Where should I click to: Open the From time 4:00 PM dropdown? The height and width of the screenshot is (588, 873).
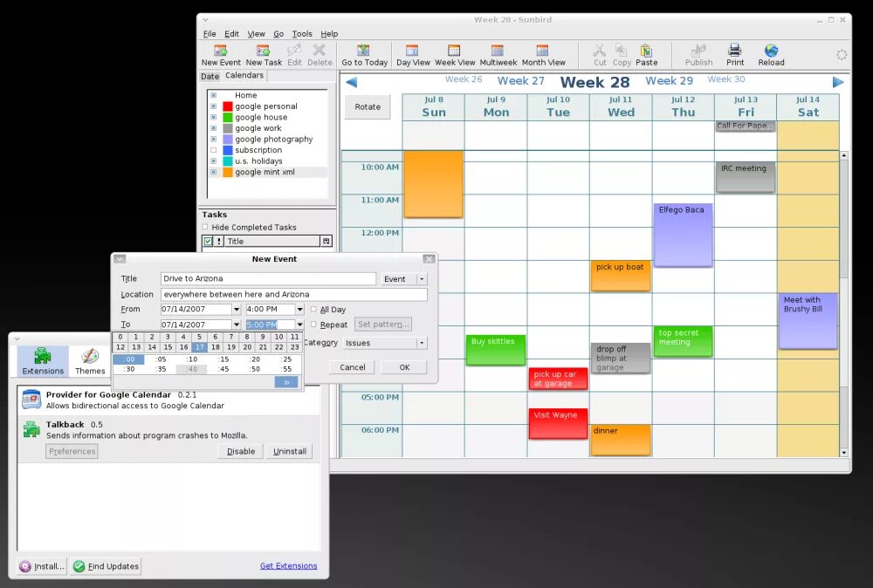coord(299,310)
